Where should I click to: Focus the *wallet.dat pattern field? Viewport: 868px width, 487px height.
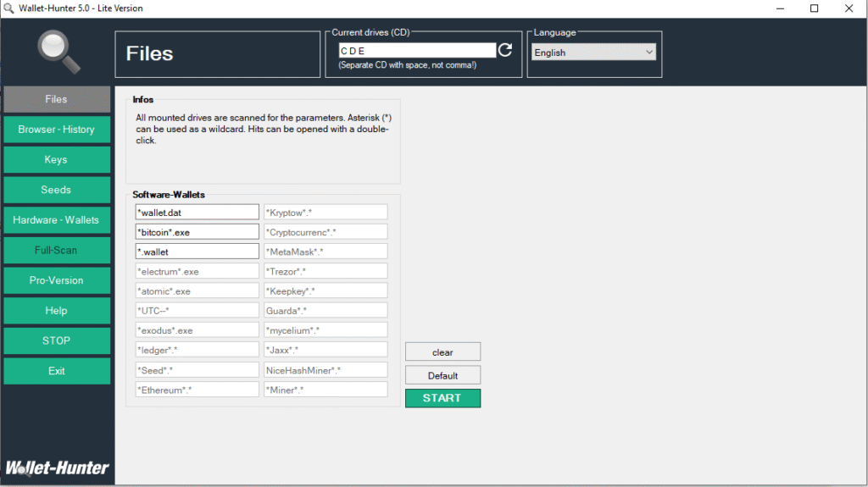pyautogui.click(x=197, y=212)
